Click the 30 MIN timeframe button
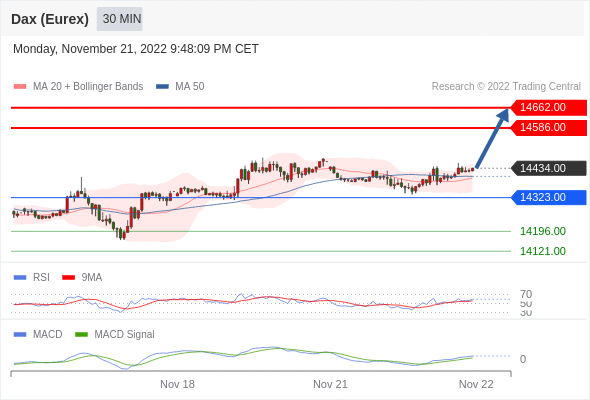 [120, 19]
